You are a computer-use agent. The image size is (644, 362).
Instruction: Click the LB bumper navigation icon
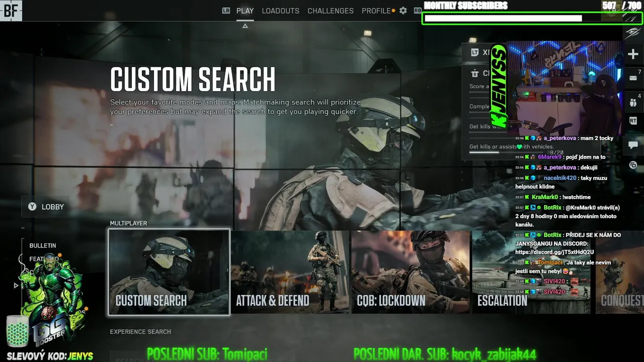226,11
